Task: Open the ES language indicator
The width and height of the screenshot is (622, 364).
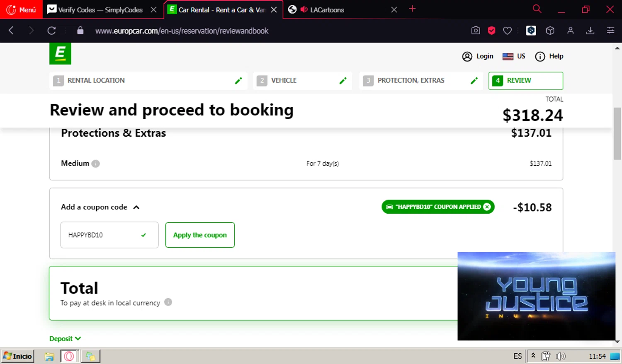Action: pos(518,356)
